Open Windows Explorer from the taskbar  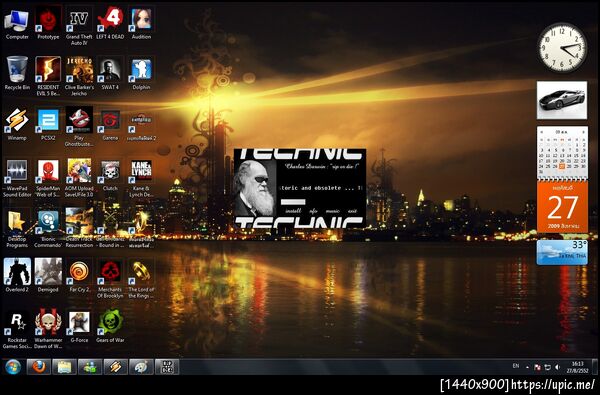(64, 367)
